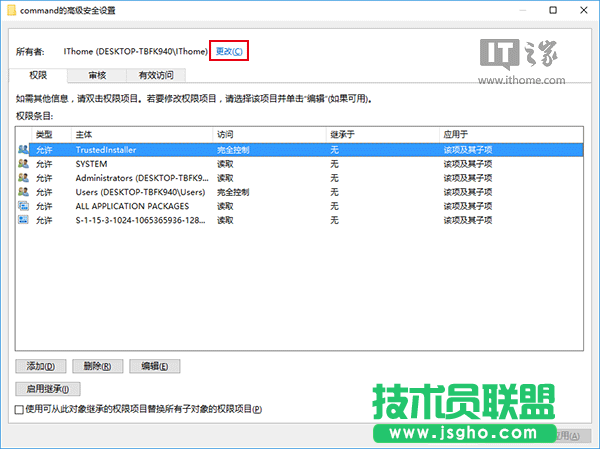Select the S-1-15-3-1024-1065365936 entry
The height and width of the screenshot is (449, 600).
point(140,220)
